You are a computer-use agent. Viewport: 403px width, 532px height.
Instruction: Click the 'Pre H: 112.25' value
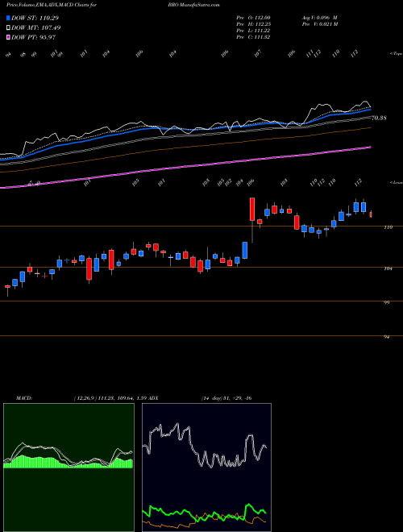click(x=253, y=24)
